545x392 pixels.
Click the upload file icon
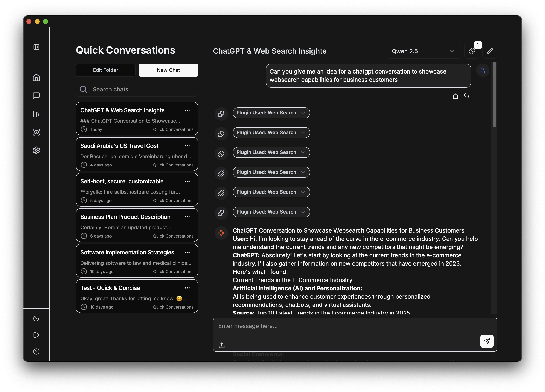[x=221, y=345]
